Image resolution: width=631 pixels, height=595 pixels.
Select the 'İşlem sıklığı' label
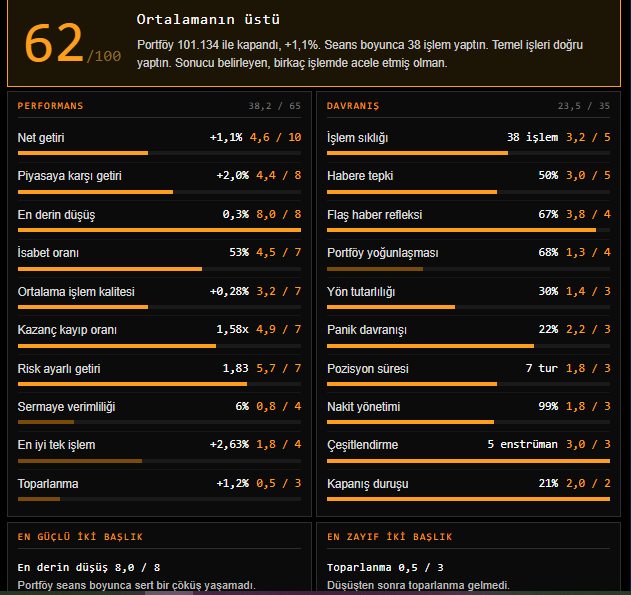pos(357,138)
